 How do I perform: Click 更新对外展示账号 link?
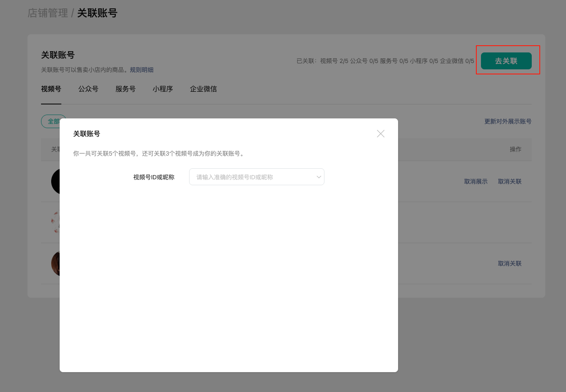pos(508,121)
